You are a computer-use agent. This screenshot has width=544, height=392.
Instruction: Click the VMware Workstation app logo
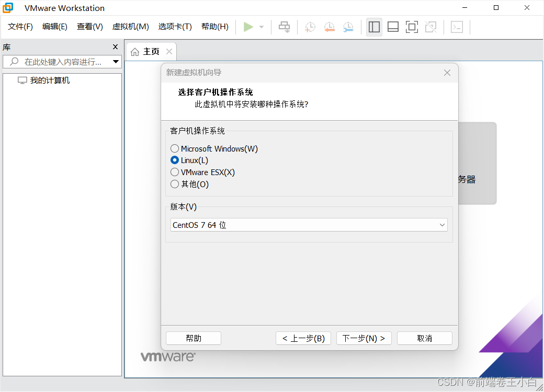(x=8, y=8)
